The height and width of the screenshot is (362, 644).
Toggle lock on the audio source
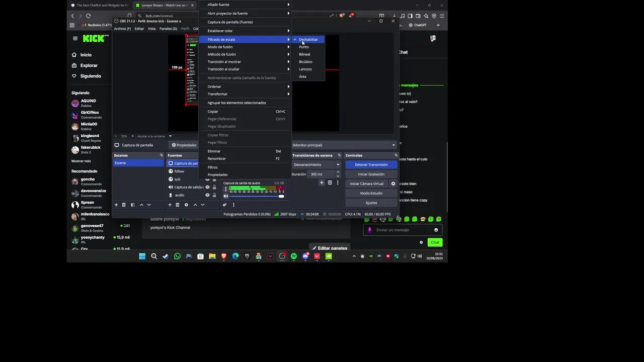(214, 195)
